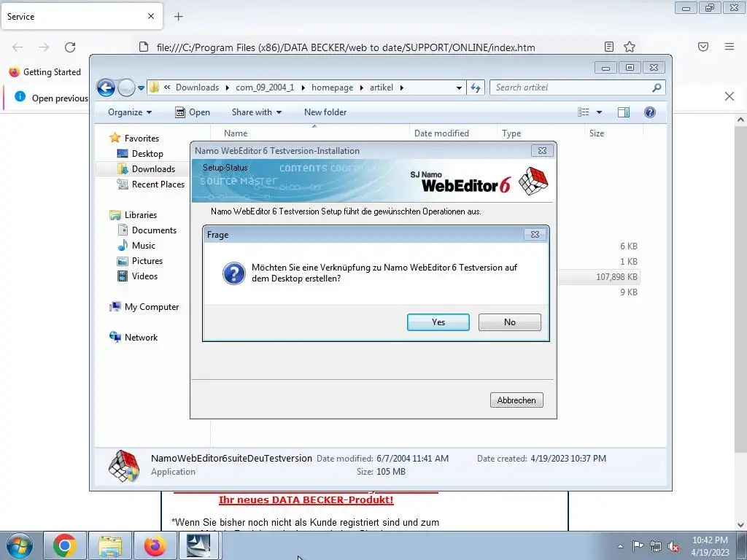The height and width of the screenshot is (560, 747).
Task: Expand the address bar history dropdown
Action: coord(459,87)
